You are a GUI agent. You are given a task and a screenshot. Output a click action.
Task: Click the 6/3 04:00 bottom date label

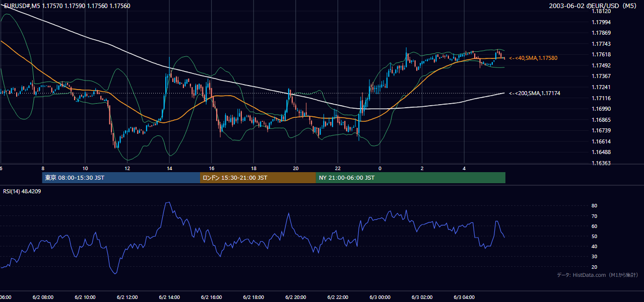point(464,297)
